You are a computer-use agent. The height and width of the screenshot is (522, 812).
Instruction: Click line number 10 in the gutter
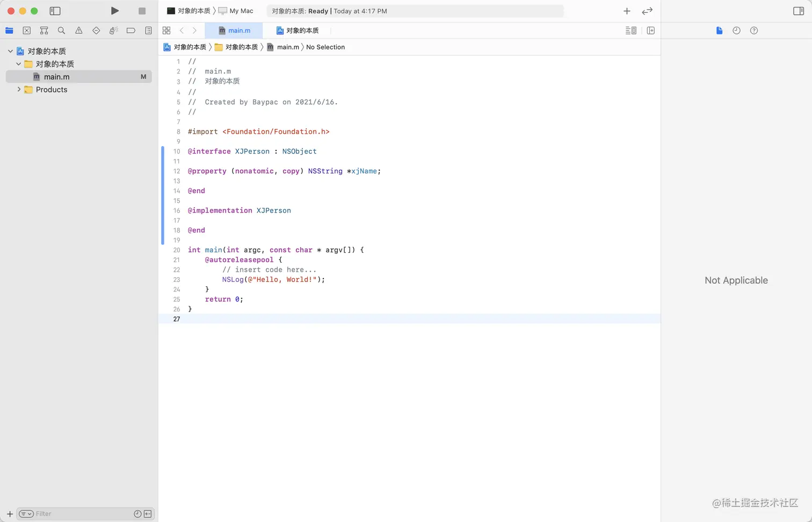click(x=177, y=151)
